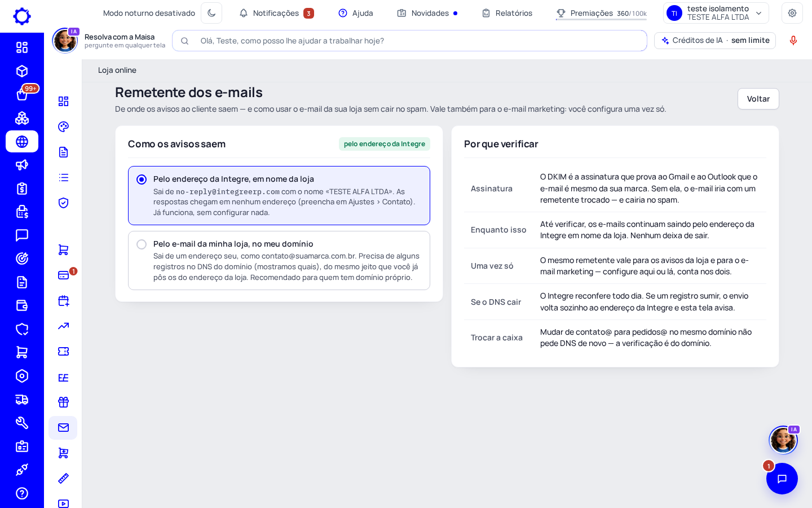Open the credit card icon with badge 1
Image resolution: width=812 pixels, height=508 pixels.
(63, 275)
